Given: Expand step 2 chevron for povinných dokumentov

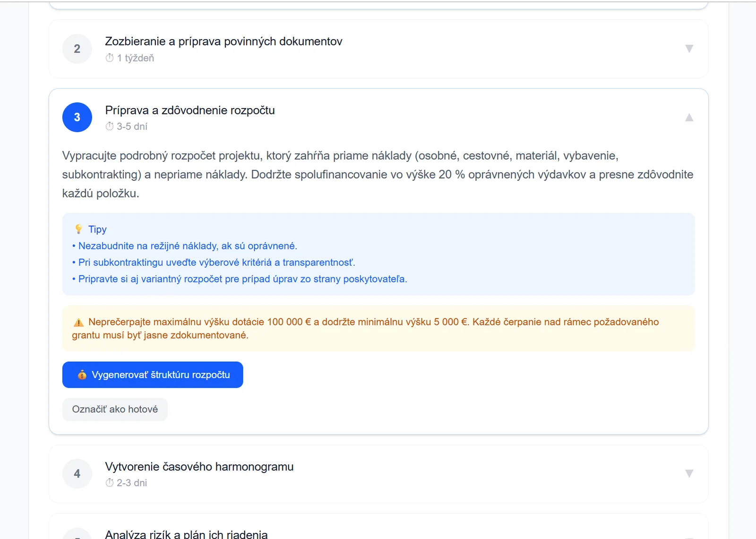Looking at the screenshot, I should pyautogui.click(x=689, y=49).
